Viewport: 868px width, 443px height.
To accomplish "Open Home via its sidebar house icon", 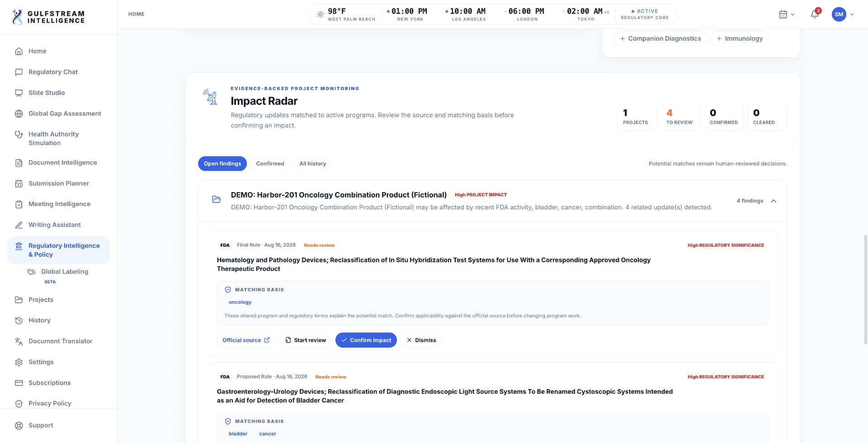I will (19, 51).
